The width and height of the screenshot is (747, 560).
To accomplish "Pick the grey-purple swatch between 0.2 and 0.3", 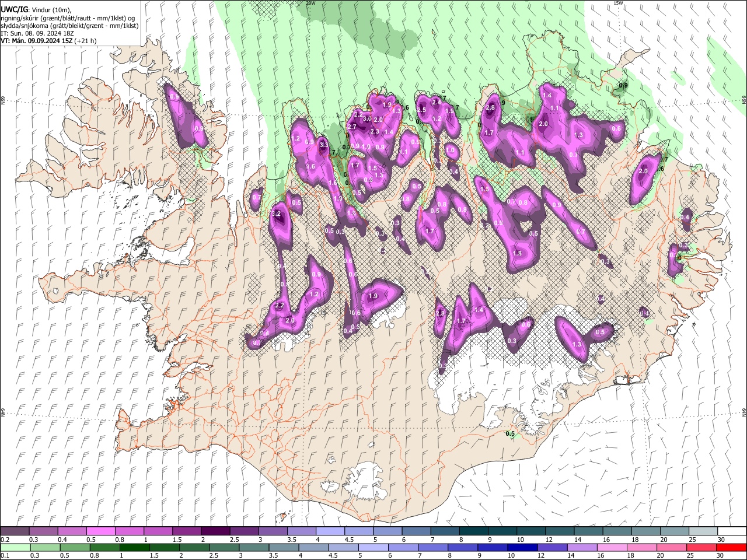I will [x=15, y=531].
